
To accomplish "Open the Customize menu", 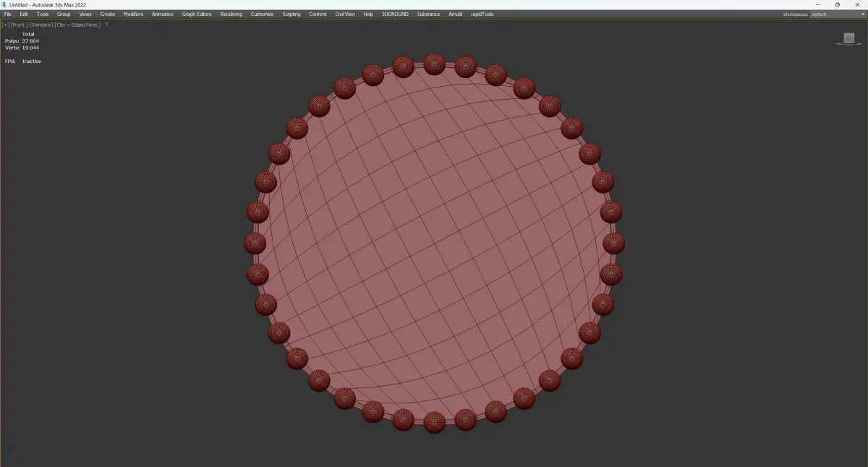I will click(x=263, y=14).
